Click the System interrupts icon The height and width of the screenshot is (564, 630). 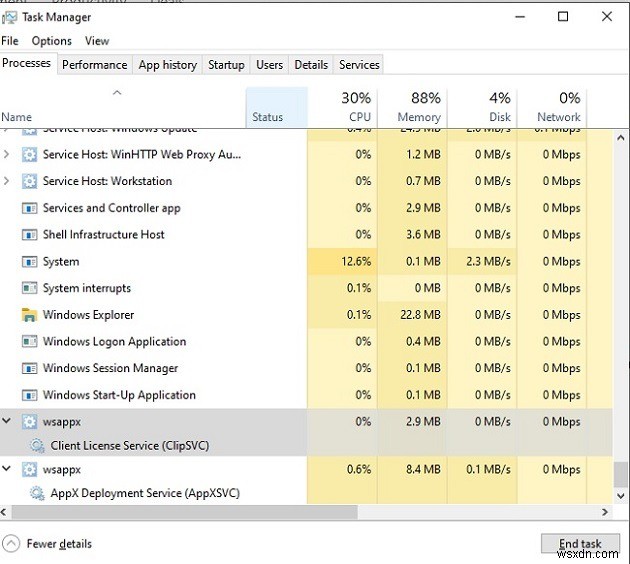tap(29, 288)
